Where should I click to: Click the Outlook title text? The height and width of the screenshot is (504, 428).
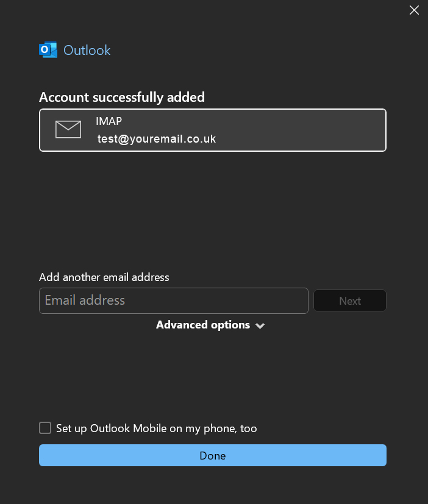point(87,50)
